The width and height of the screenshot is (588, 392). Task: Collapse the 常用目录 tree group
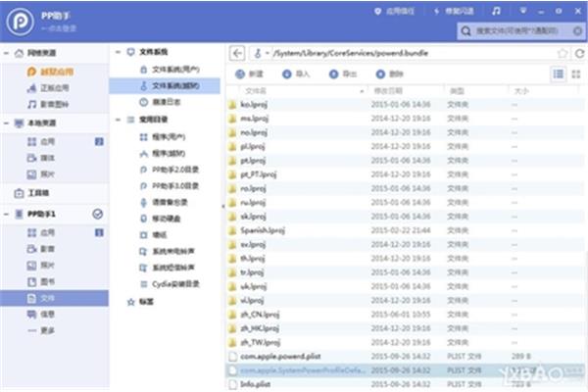pyautogui.click(x=118, y=120)
